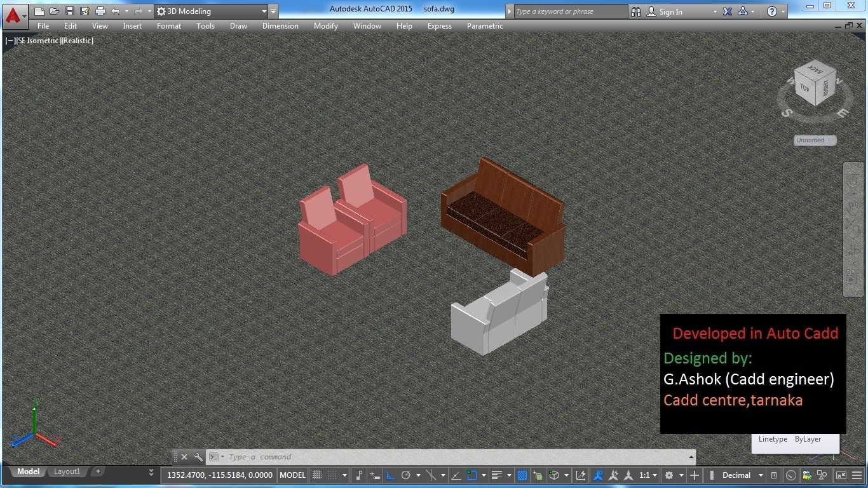
Task: Toggle ortho mode in status bar
Action: (x=390, y=475)
